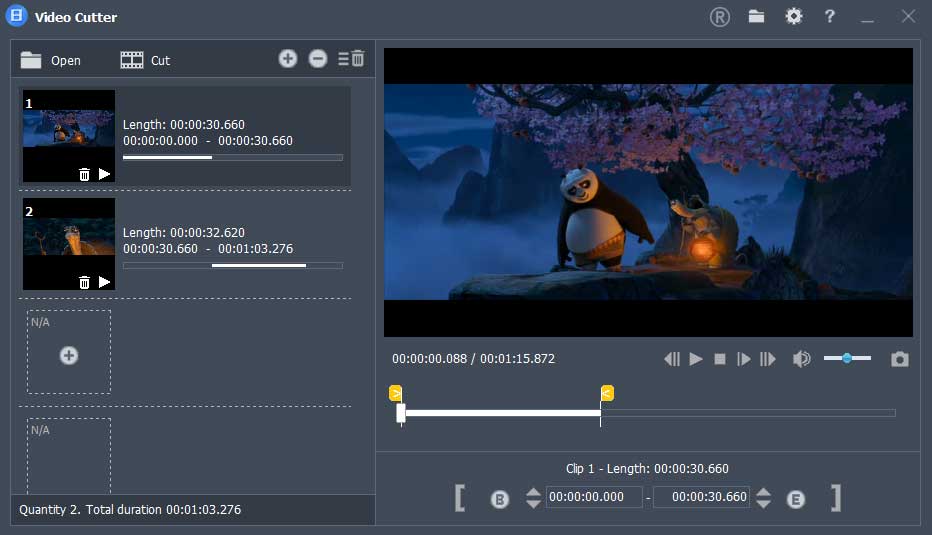
Task: Play clip 2 from its thumbnail
Action: tap(105, 282)
